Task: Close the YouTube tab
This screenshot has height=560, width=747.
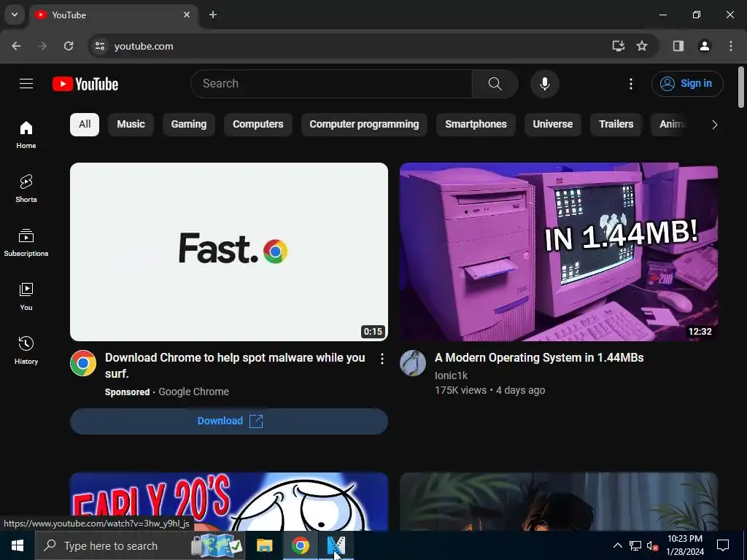Action: [187, 15]
